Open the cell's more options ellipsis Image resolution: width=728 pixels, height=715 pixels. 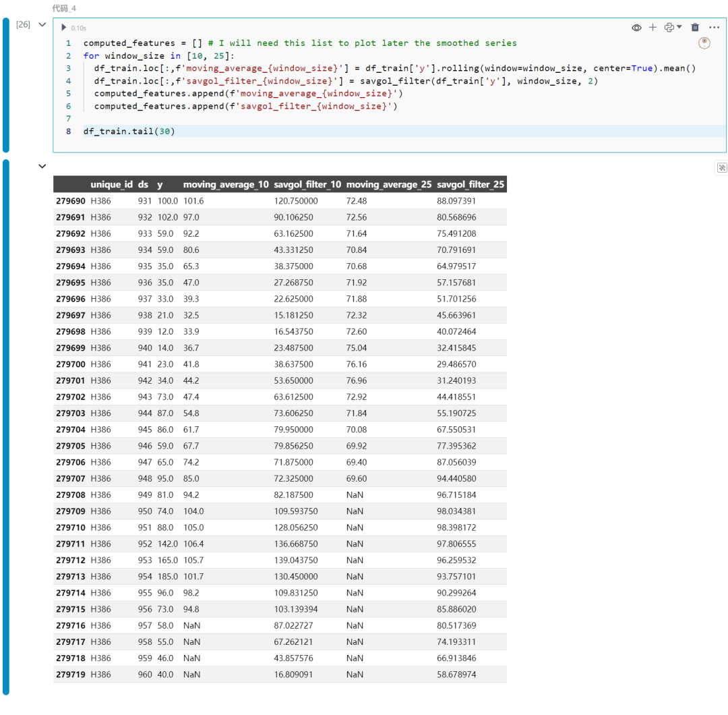tap(715, 28)
